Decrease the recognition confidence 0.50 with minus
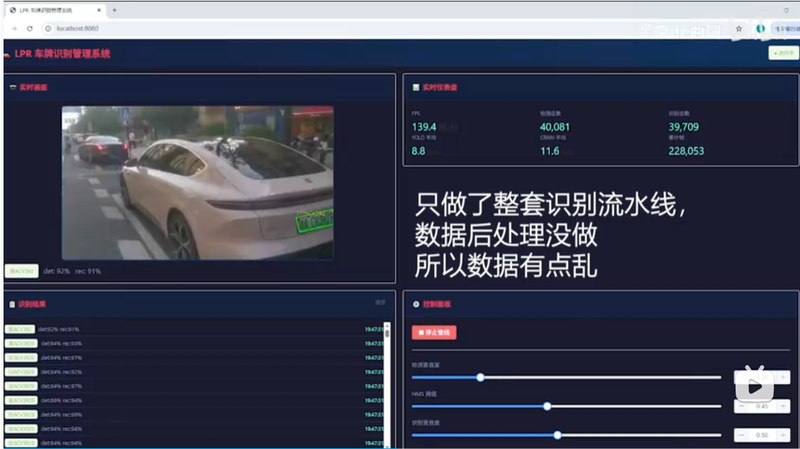800x449 pixels. pyautogui.click(x=741, y=435)
